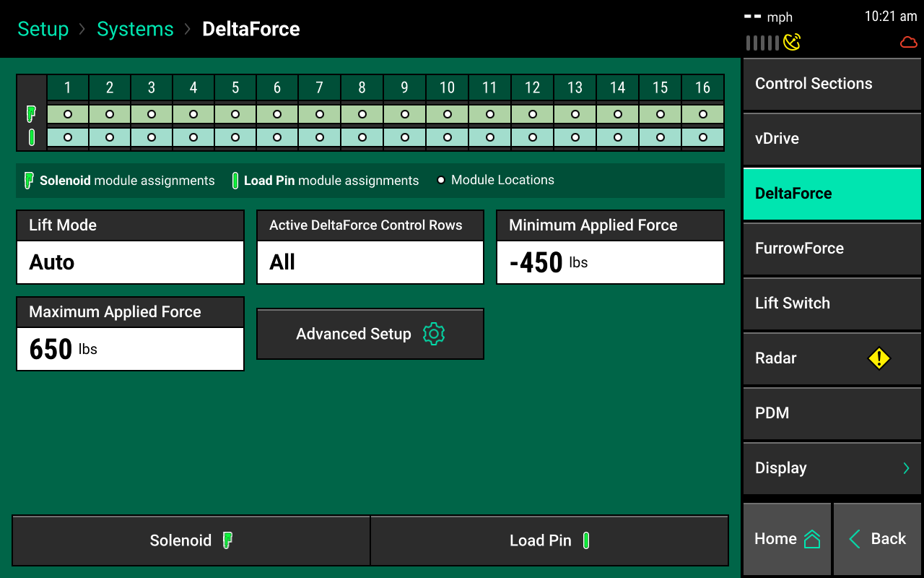Image resolution: width=924 pixels, height=578 pixels.
Task: Open Display in sidebar
Action: 832,468
